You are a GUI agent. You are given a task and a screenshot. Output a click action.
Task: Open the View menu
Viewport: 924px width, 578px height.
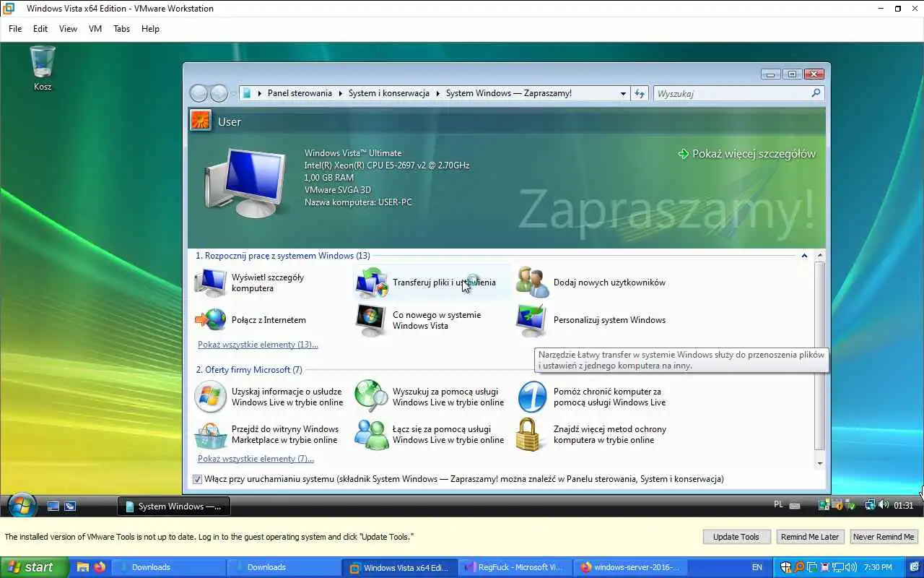click(x=68, y=29)
